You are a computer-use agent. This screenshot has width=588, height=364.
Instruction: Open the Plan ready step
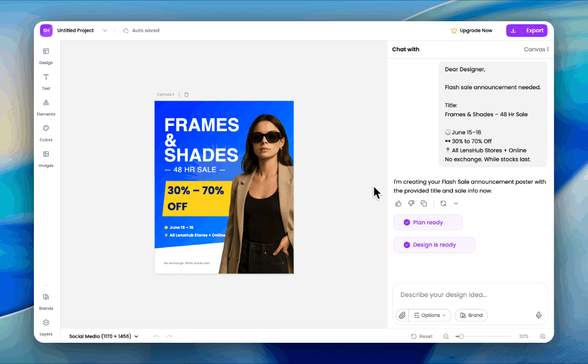(428, 222)
